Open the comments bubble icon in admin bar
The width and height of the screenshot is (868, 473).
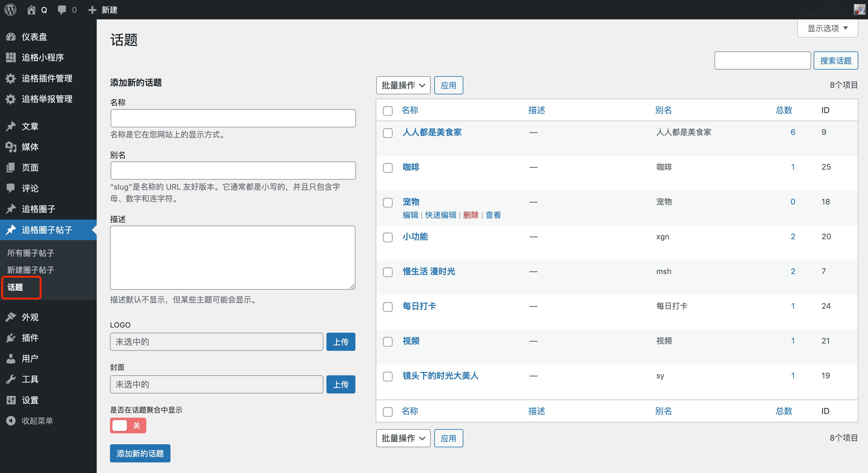(62, 10)
